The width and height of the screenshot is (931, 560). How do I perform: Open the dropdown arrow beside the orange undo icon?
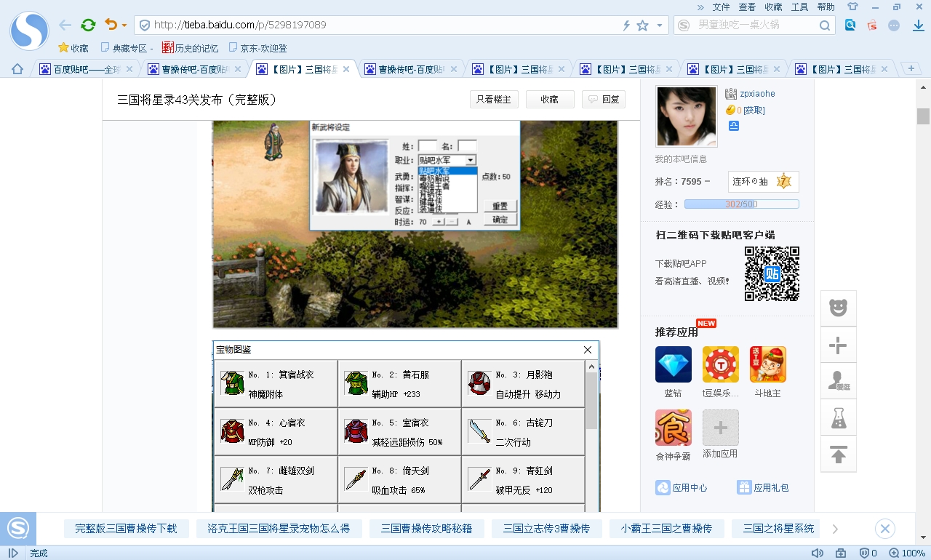(124, 25)
